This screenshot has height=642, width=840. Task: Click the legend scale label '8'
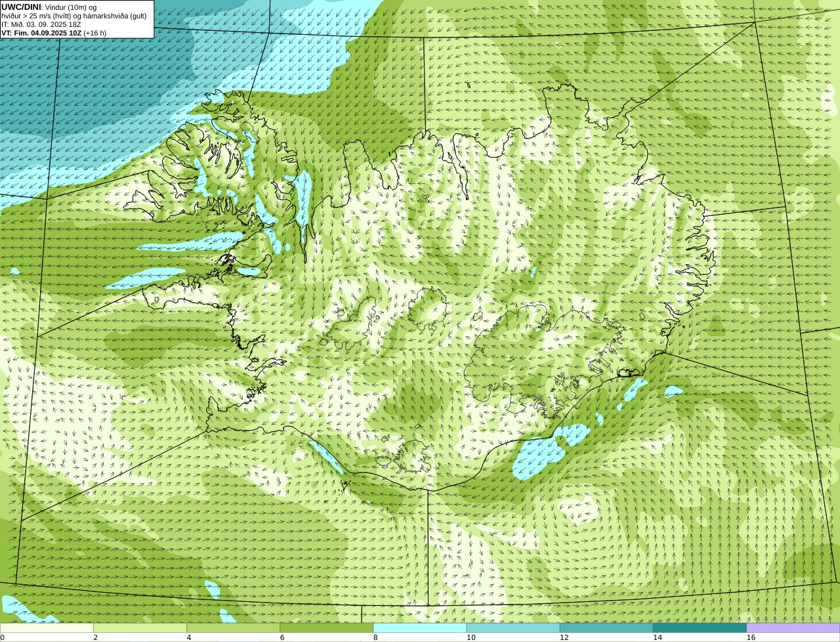375,637
